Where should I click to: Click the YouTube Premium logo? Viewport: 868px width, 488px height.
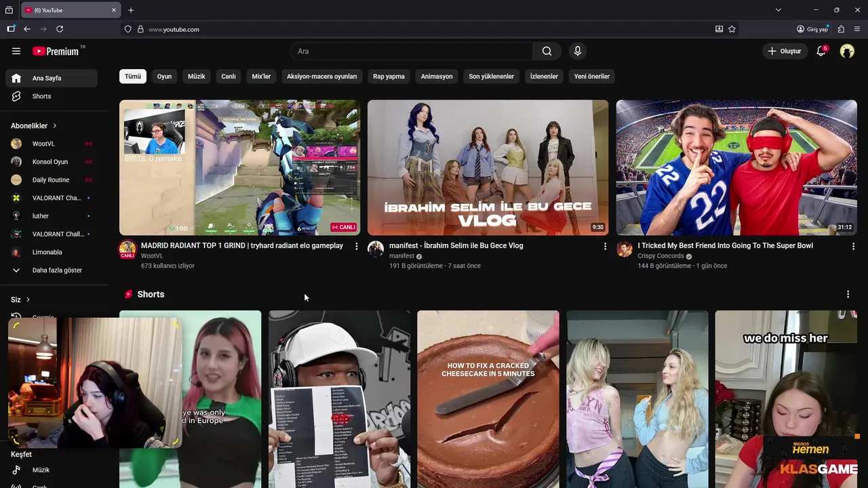(x=56, y=51)
